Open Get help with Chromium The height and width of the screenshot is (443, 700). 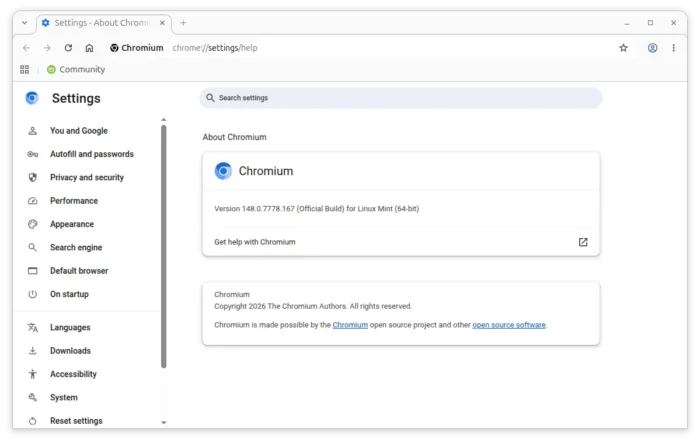point(401,242)
